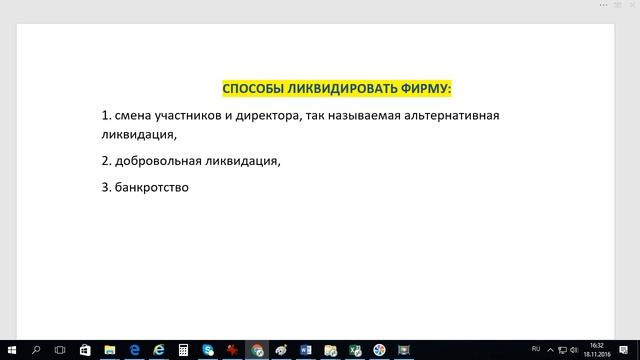Open Internet Explorer from the taskbar
The width and height of the screenshot is (640, 360).
159,350
